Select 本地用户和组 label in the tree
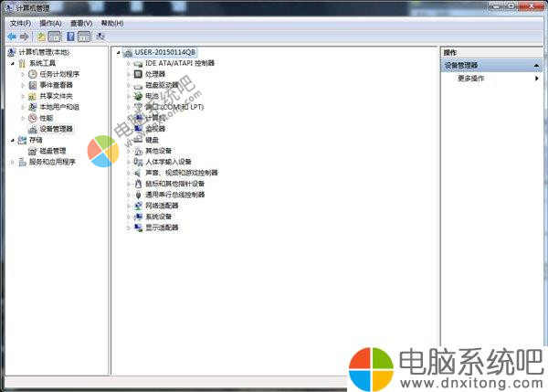Viewport: 548px width, 392px height. click(59, 107)
